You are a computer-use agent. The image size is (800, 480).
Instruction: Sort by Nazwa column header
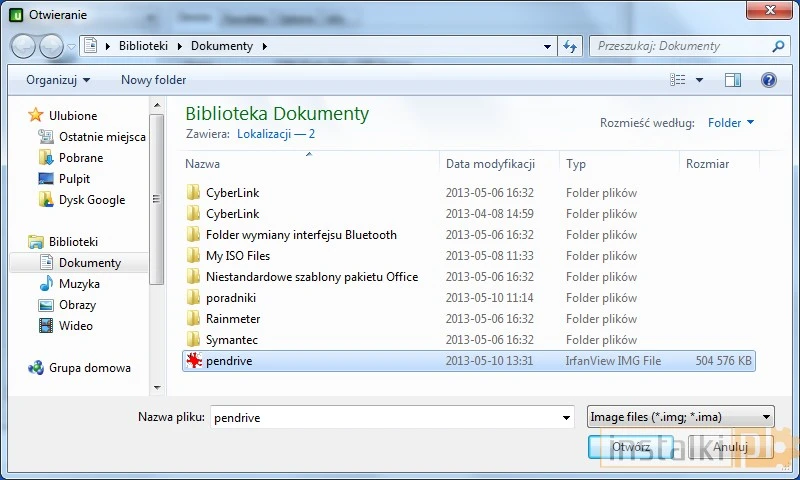309,164
